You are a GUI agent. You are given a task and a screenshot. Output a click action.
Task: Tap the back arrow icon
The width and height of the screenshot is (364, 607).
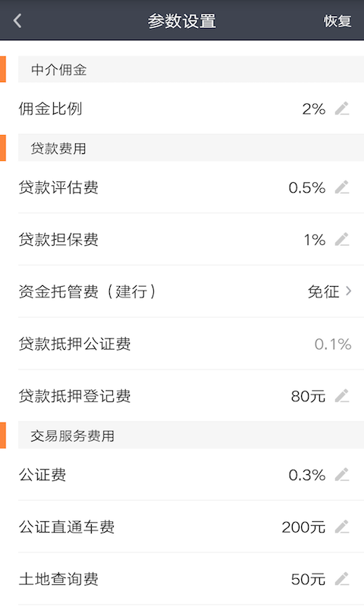pos(17,20)
